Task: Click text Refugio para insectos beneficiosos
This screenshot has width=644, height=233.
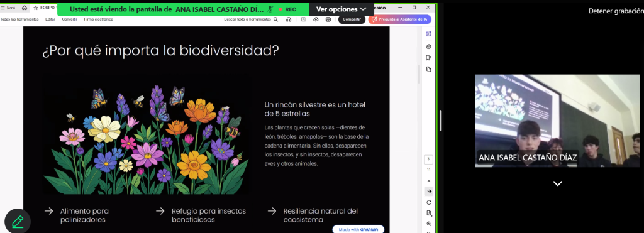Action: click(209, 215)
